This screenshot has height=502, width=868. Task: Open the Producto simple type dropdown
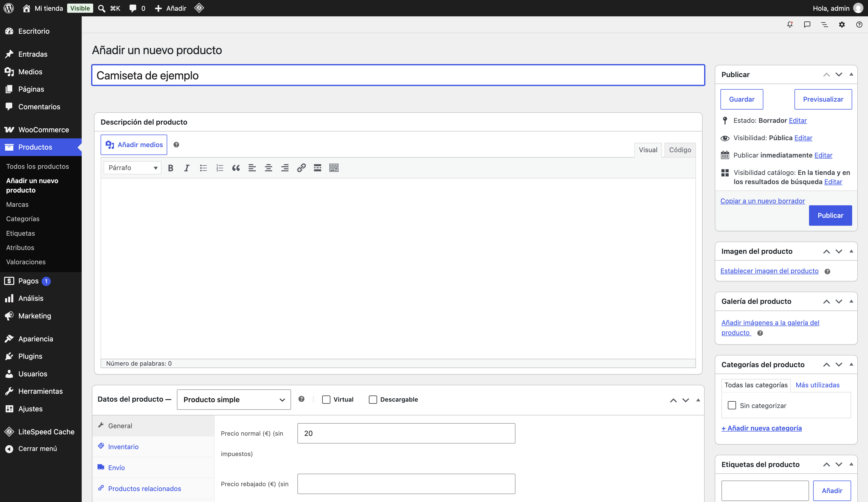pos(234,399)
